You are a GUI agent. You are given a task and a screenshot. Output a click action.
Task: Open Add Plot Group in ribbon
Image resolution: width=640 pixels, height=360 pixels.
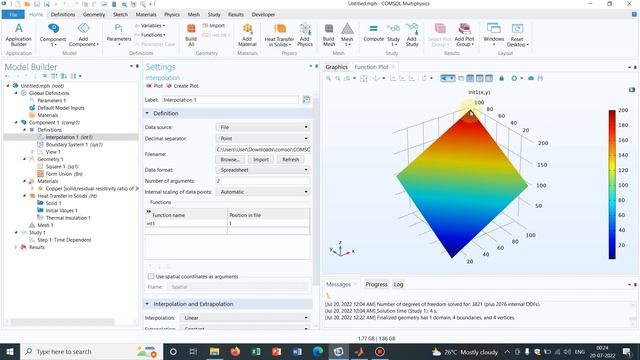(464, 34)
